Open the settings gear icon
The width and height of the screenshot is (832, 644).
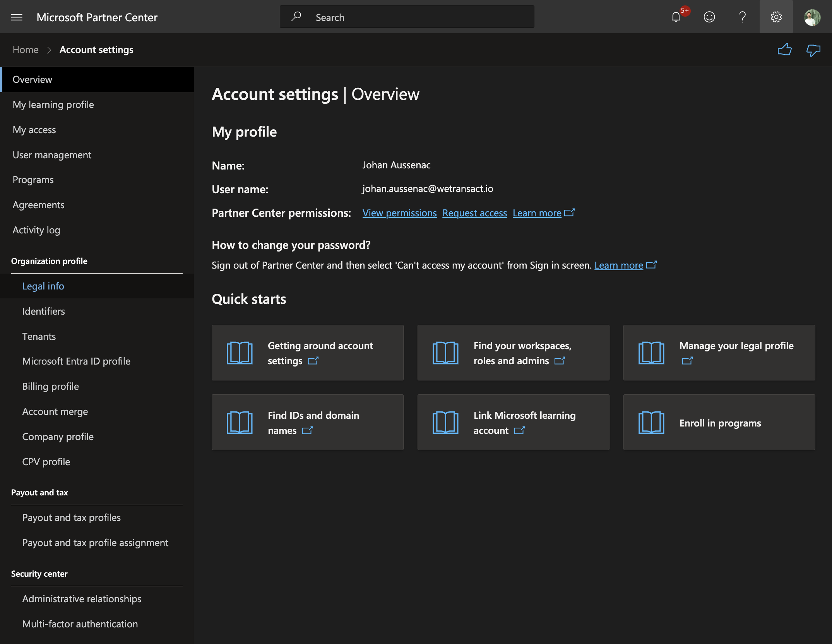[776, 17]
